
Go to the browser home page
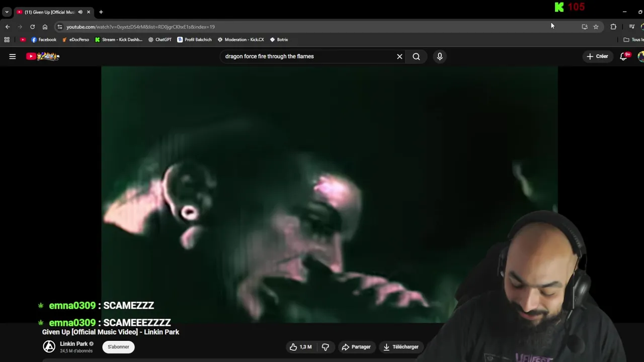click(x=45, y=27)
